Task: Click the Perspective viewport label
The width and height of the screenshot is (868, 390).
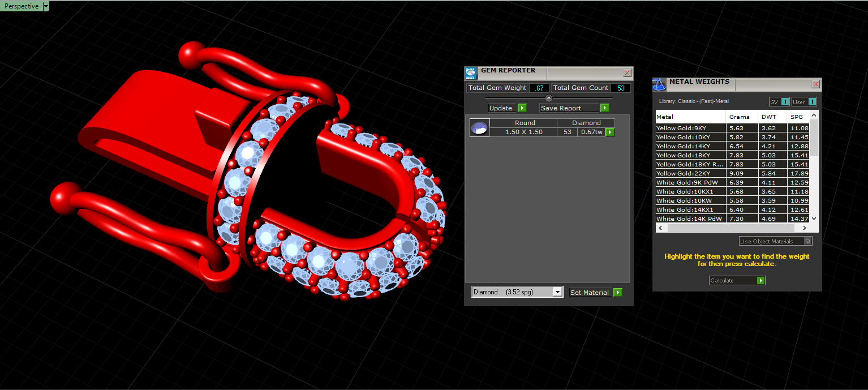Action: point(22,6)
